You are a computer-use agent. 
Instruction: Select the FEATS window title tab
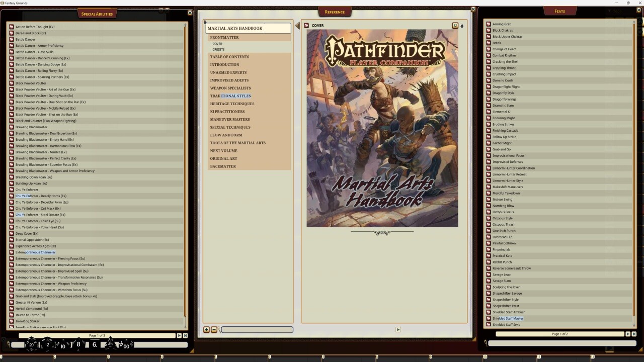[x=559, y=11]
